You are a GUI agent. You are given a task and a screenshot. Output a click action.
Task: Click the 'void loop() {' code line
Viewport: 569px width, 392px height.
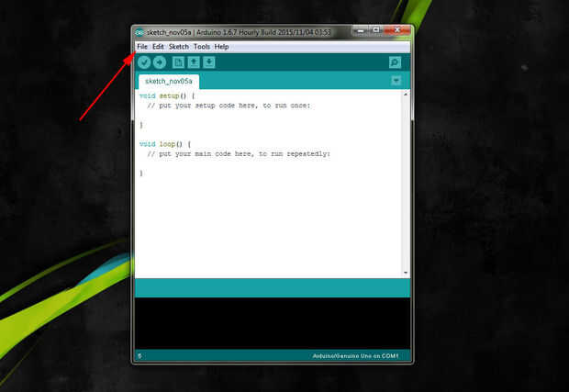165,144
